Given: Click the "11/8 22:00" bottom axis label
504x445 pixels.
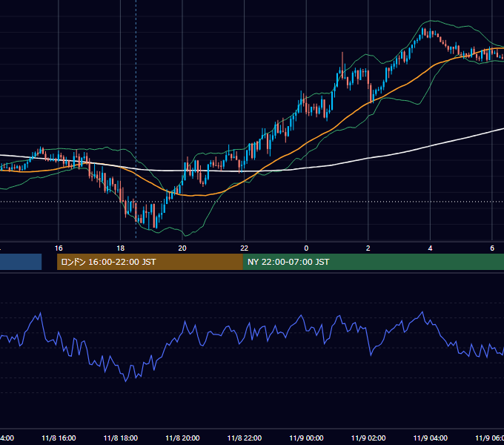Looking at the screenshot, I should (x=245, y=438).
